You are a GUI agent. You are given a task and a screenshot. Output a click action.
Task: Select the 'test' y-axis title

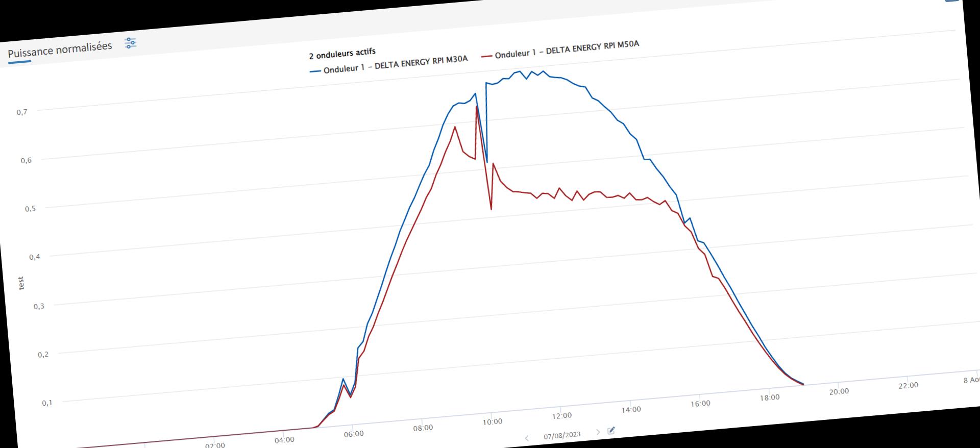click(21, 284)
